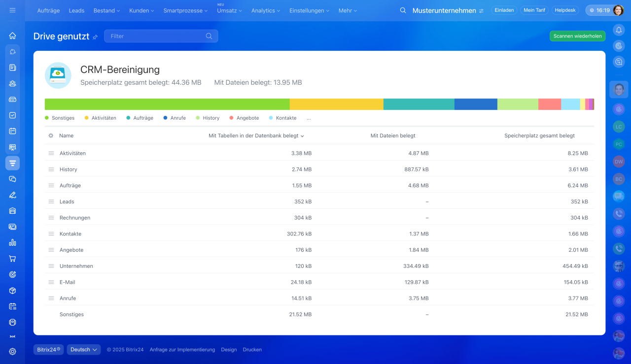Click the Helpdesk button
The height and width of the screenshot is (364, 631).
click(x=564, y=10)
